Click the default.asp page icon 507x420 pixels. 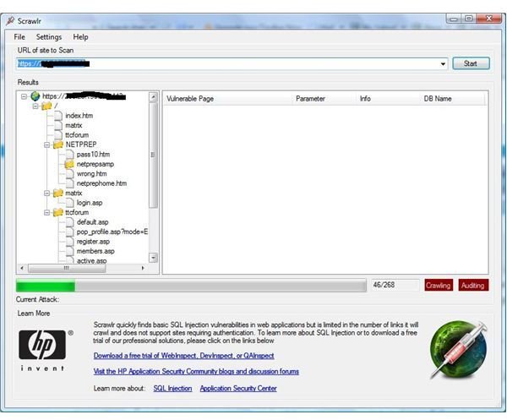(69, 222)
